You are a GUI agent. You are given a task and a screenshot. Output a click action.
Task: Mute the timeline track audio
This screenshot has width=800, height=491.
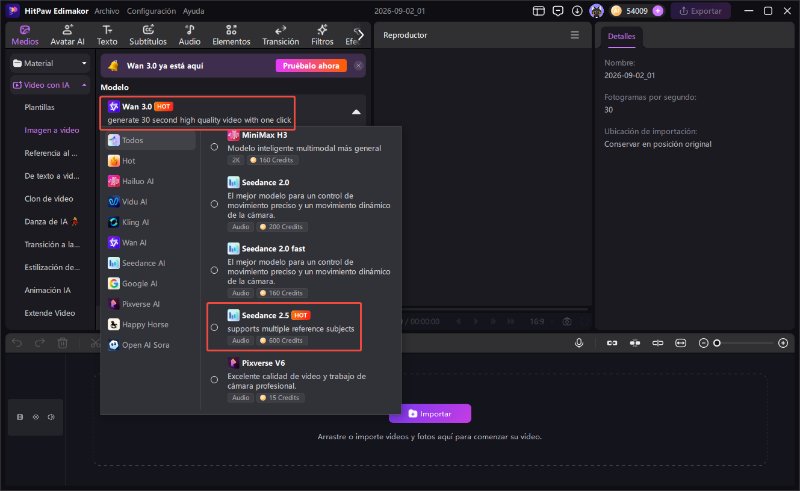point(51,417)
